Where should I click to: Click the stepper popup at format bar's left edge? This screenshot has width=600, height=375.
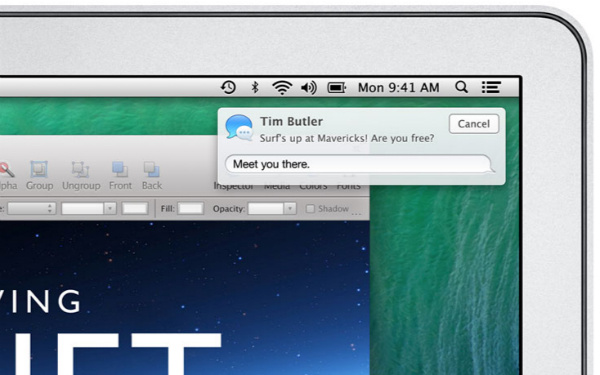pos(32,209)
